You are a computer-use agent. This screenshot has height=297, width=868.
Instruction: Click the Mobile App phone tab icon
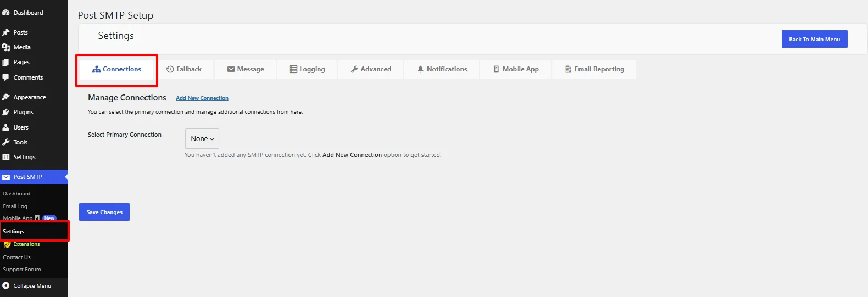point(496,69)
